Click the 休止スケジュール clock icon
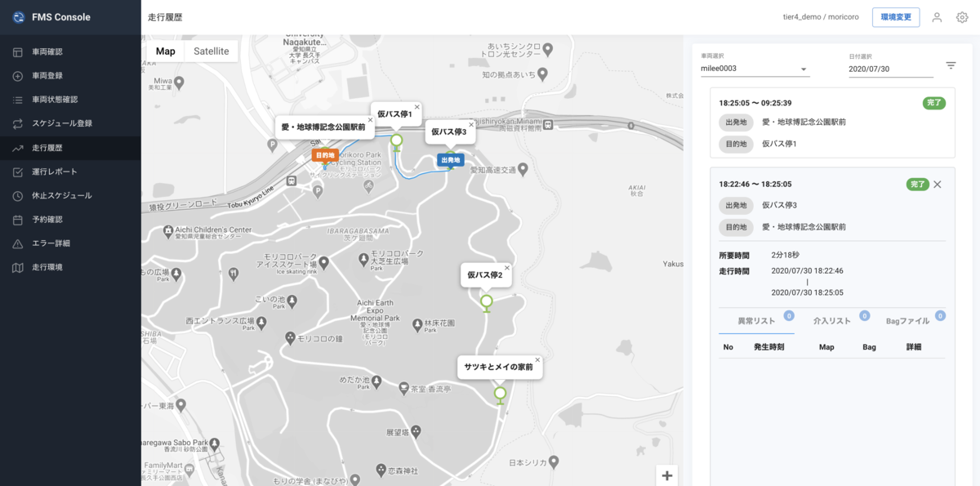The image size is (980, 486). 18,196
